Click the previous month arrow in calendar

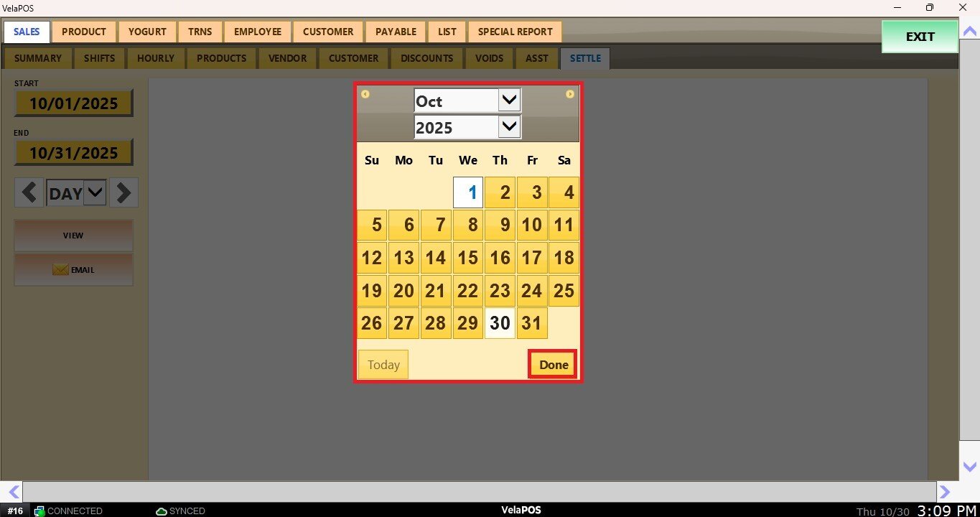(365, 94)
